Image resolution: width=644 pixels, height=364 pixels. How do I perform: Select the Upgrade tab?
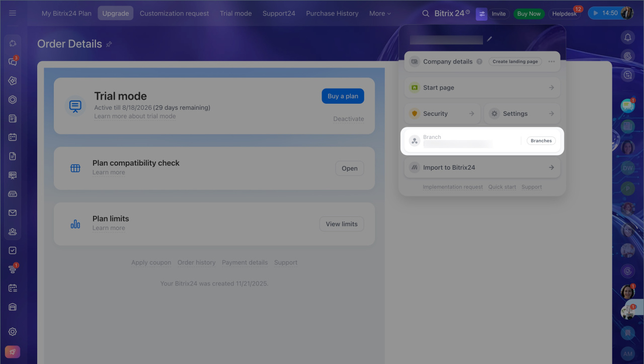(x=116, y=14)
